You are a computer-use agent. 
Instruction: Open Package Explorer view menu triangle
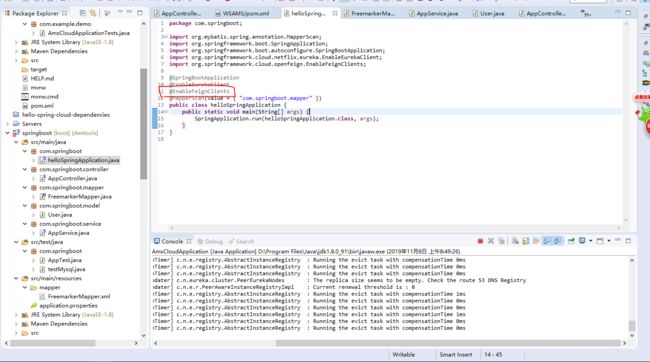coord(120,12)
